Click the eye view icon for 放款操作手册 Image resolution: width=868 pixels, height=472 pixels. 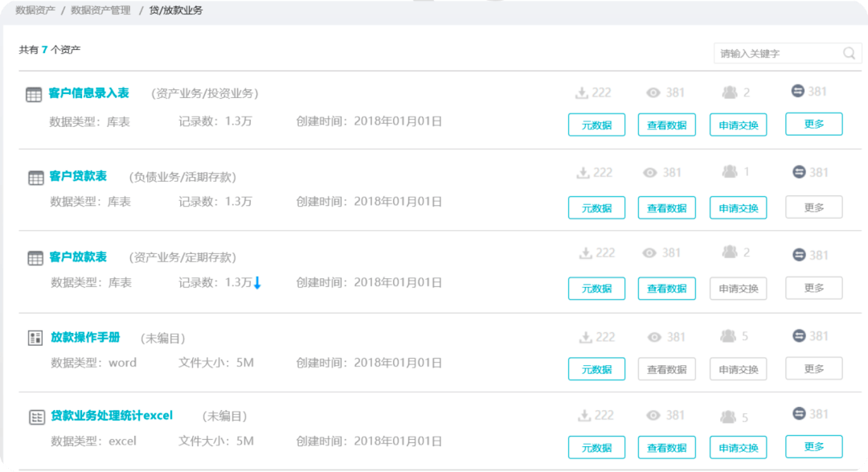point(653,338)
